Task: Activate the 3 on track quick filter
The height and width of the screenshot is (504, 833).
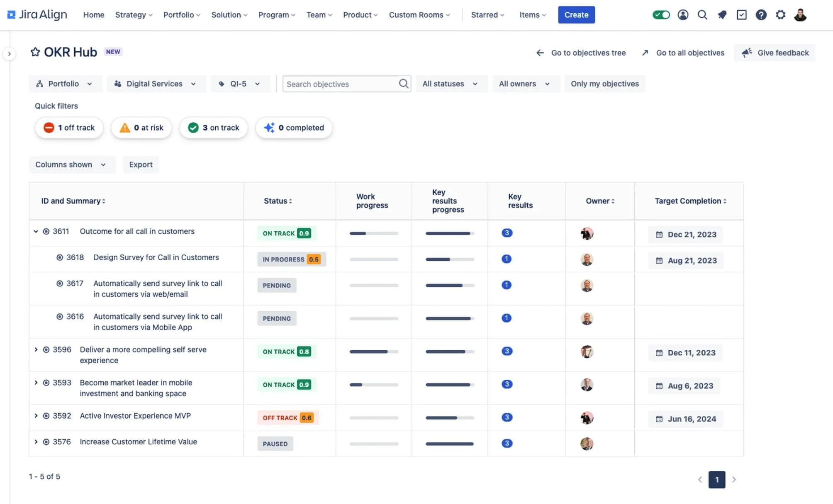Action: click(x=213, y=128)
